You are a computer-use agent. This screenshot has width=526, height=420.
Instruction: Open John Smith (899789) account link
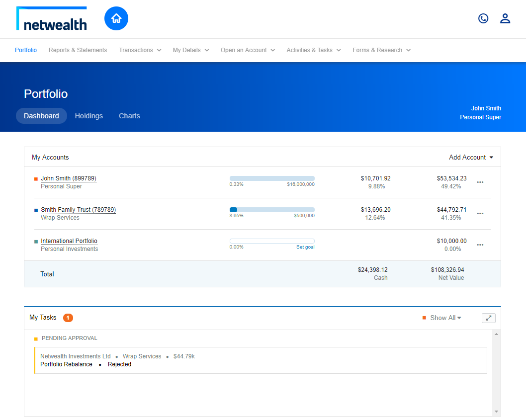coord(69,178)
